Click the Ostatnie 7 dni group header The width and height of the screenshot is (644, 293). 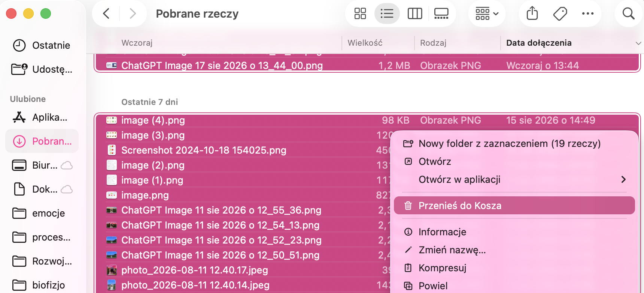(150, 102)
